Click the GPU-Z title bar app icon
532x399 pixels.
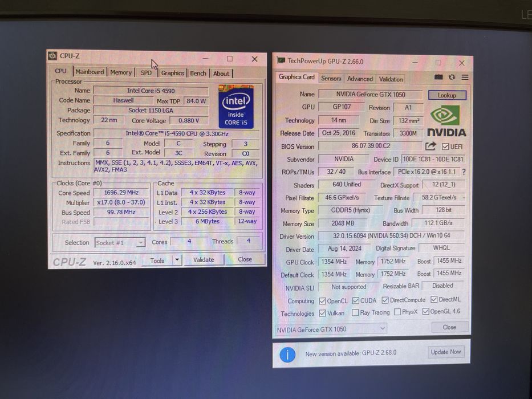[281, 60]
